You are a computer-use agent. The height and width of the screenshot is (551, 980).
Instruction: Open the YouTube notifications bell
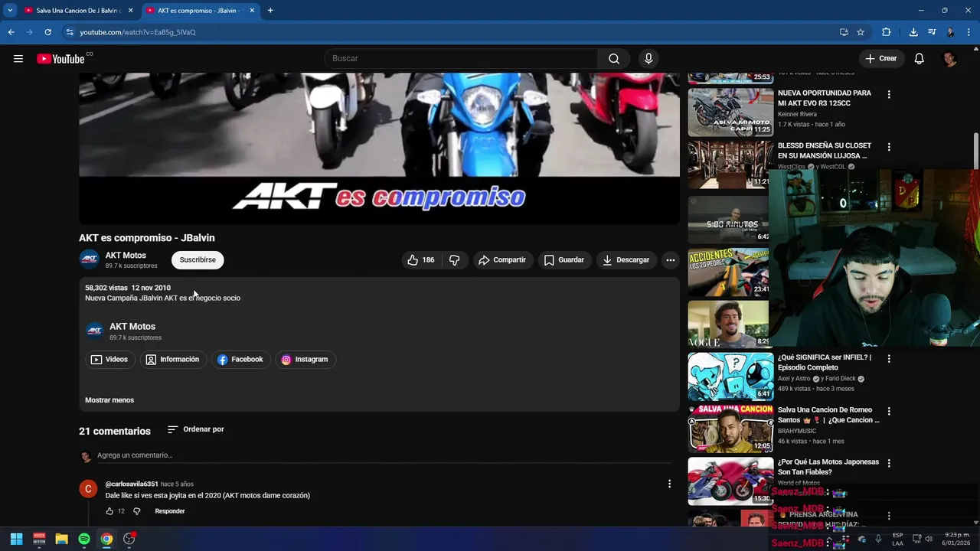click(920, 58)
